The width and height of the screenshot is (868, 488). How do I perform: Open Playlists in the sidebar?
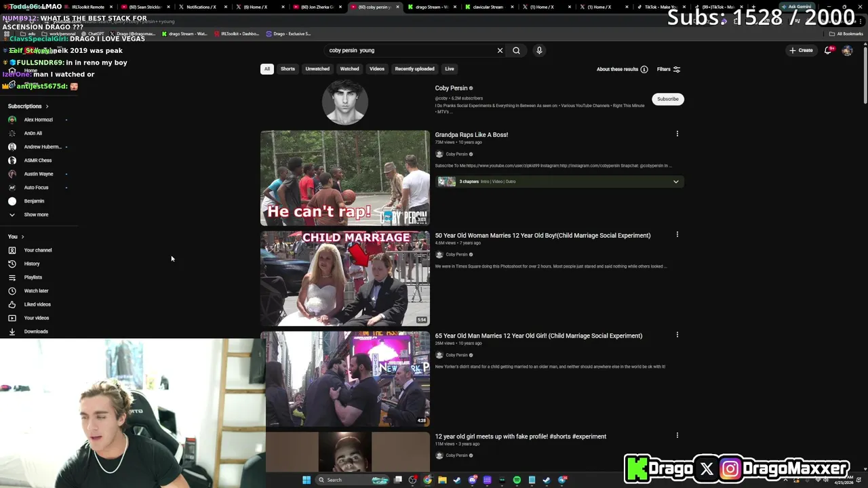click(x=33, y=277)
